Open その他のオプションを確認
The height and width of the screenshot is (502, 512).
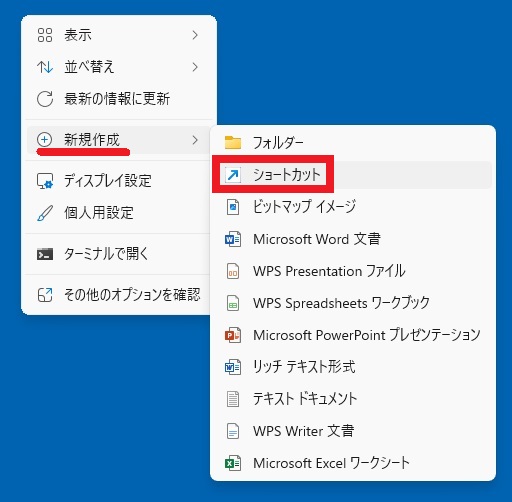[x=119, y=295]
